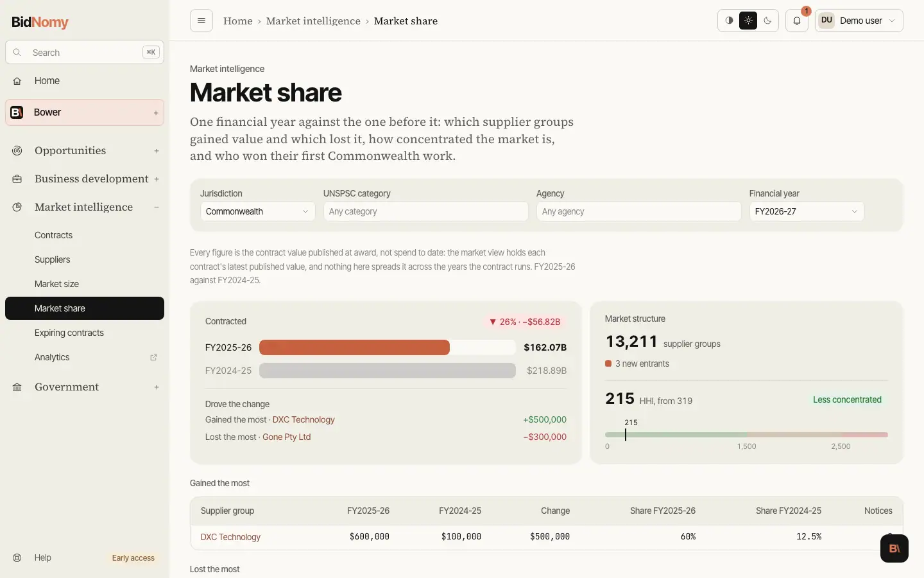Click the ⌘K shortcut badge

point(151,52)
